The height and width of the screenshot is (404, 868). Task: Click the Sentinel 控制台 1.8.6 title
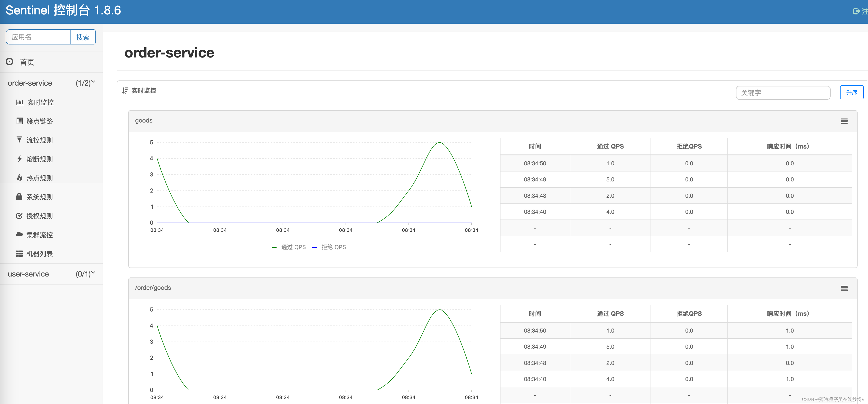[x=63, y=10]
